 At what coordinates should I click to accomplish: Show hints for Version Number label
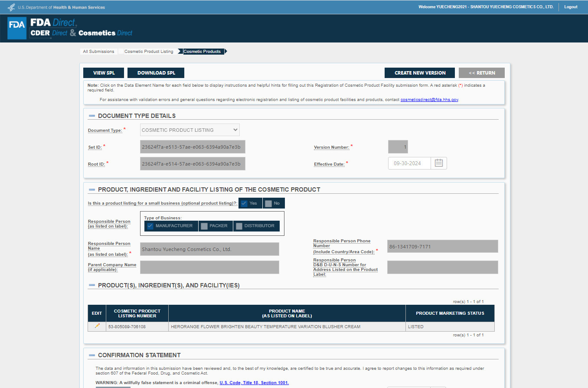pos(332,147)
